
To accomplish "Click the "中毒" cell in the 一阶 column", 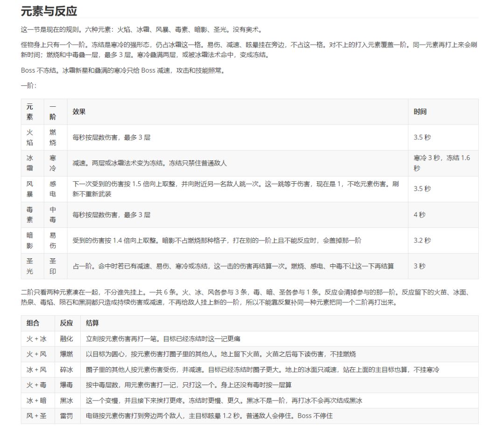I will point(56,215).
